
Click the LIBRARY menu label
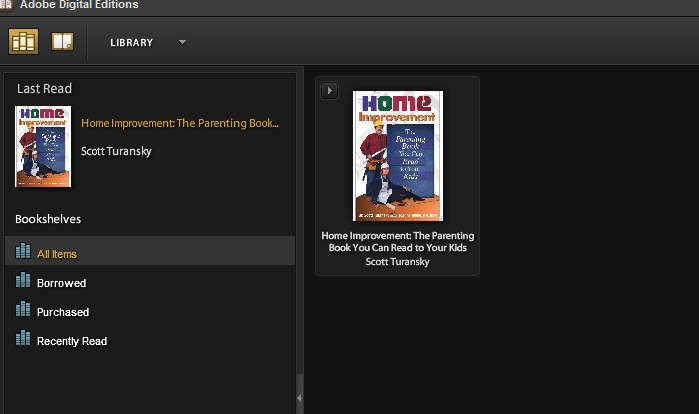[132, 42]
